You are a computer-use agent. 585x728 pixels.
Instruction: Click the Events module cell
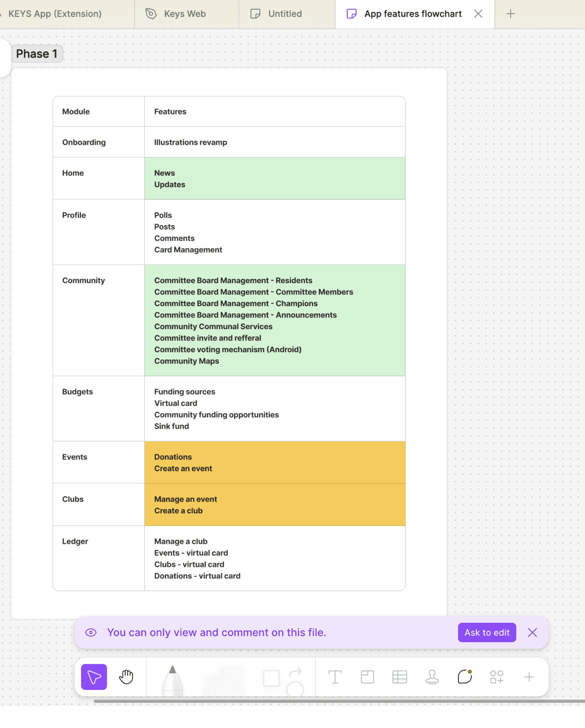[99, 463]
